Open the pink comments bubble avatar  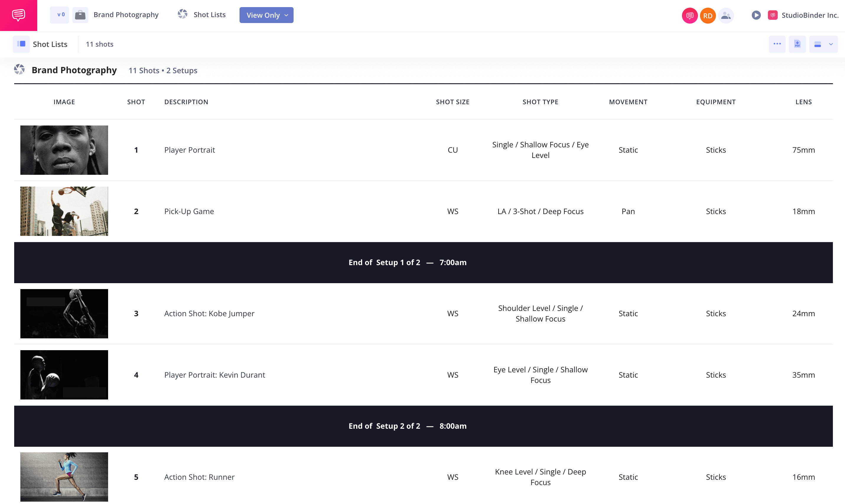click(689, 15)
